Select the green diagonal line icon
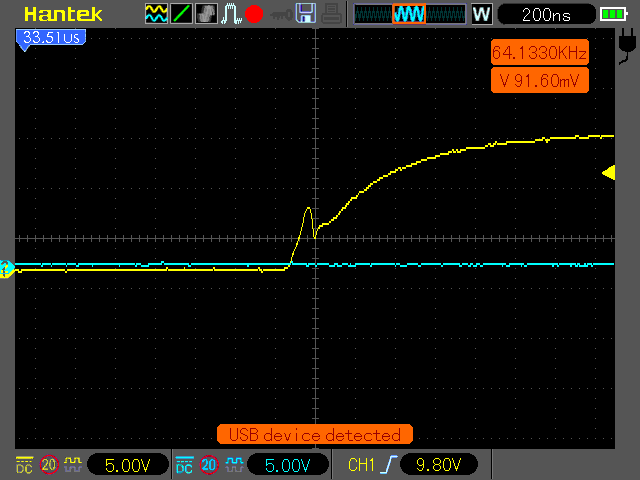 (x=182, y=13)
